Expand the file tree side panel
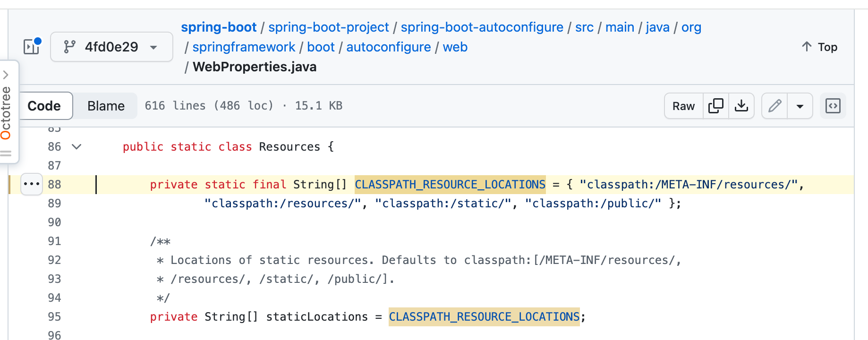868x340 pixels. pyautogui.click(x=32, y=46)
